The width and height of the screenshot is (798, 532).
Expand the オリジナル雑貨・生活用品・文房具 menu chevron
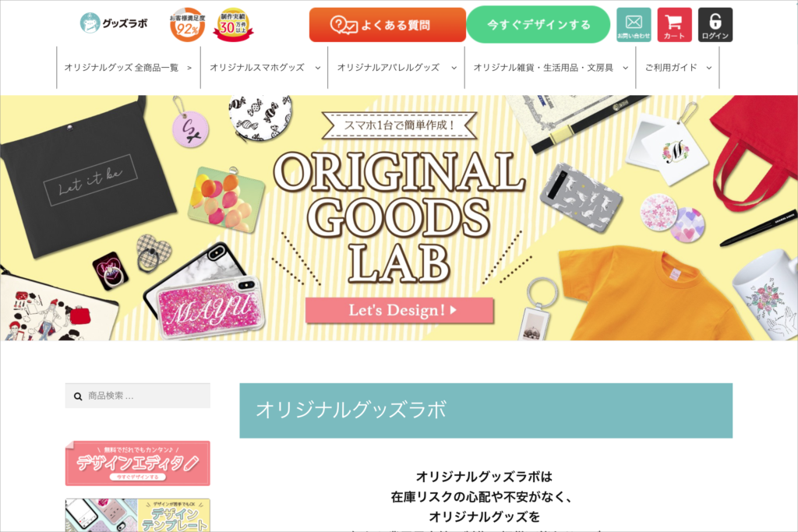626,68
